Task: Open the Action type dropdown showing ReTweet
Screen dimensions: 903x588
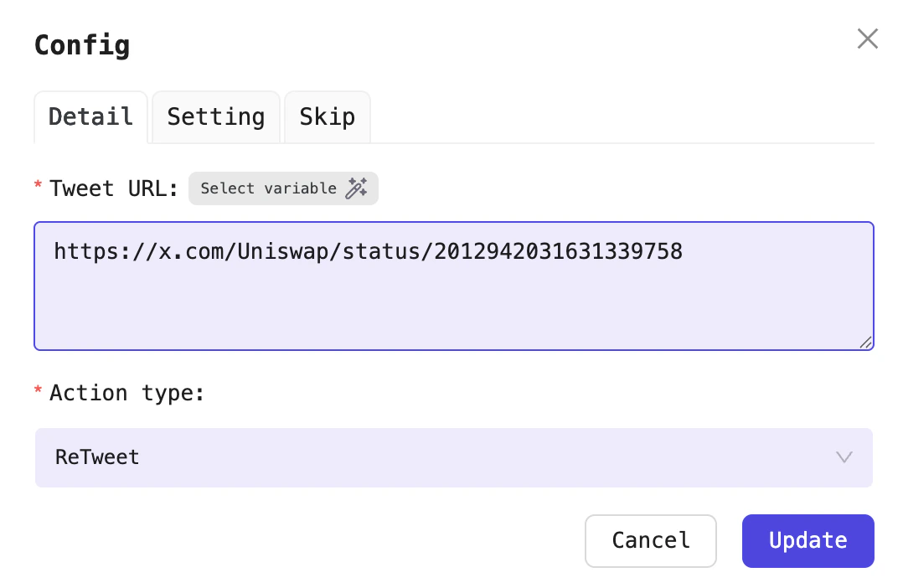Action: [453, 457]
